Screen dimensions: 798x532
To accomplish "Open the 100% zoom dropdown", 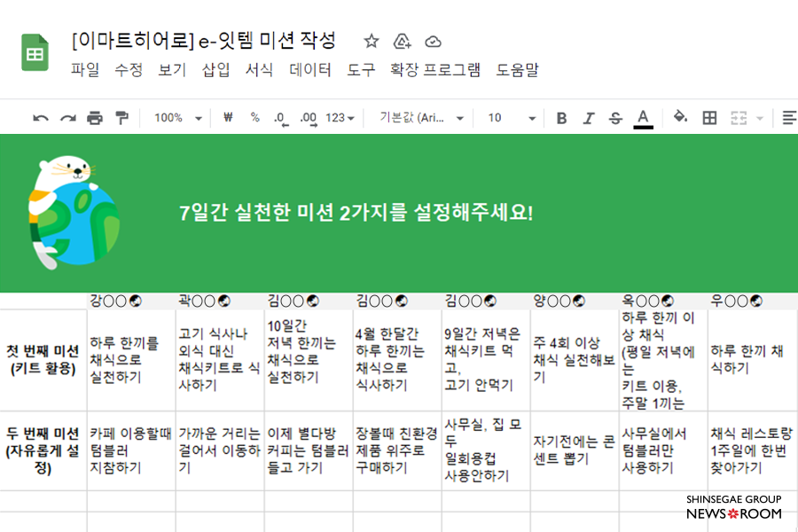I will click(178, 118).
